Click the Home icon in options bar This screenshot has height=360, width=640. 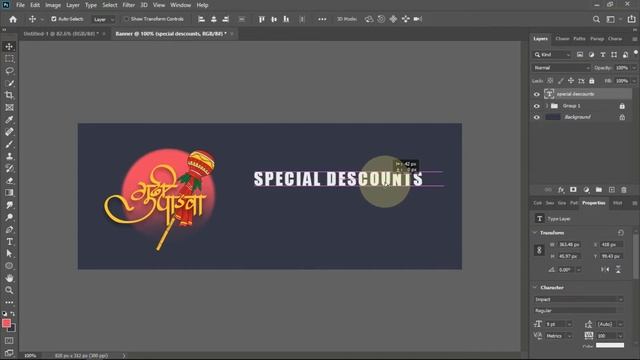[13, 19]
